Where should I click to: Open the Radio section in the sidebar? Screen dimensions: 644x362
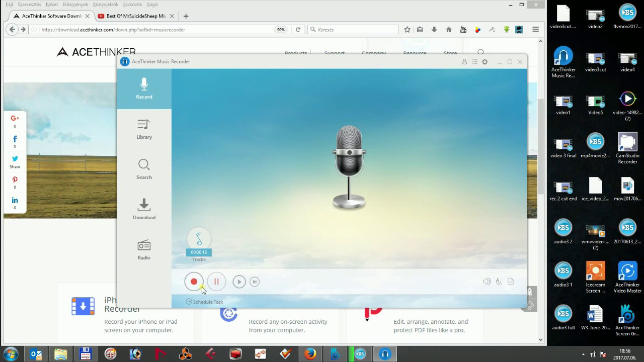(144, 249)
